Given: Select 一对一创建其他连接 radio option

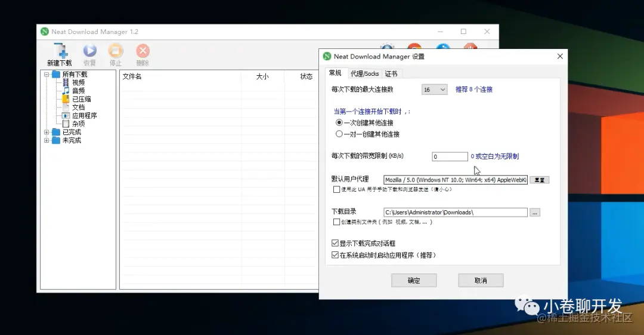Looking at the screenshot, I should (x=339, y=134).
